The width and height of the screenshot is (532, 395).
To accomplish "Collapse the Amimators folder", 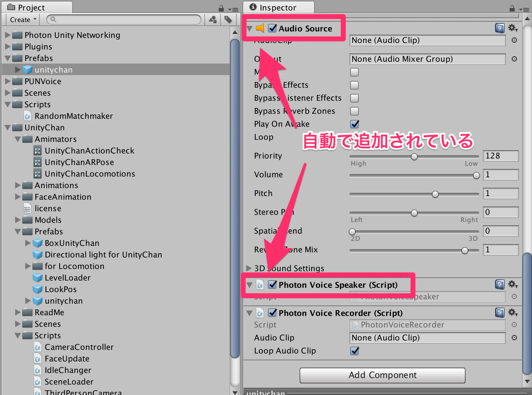I will [18, 139].
